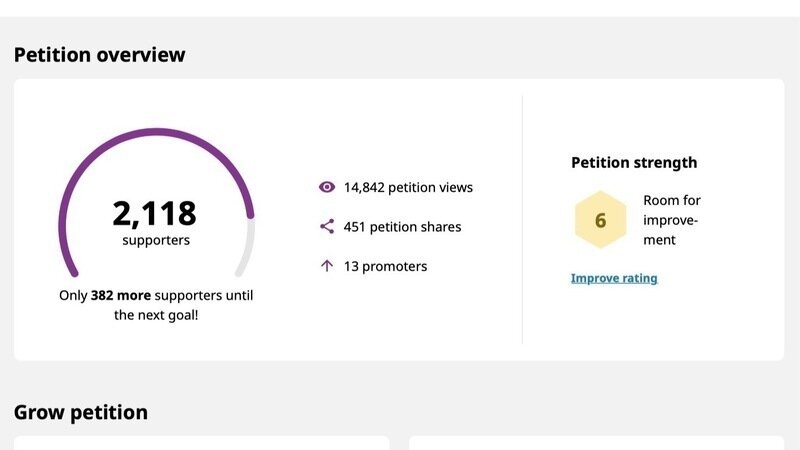
Task: Click the left card under Grow petition
Action: 200,442
